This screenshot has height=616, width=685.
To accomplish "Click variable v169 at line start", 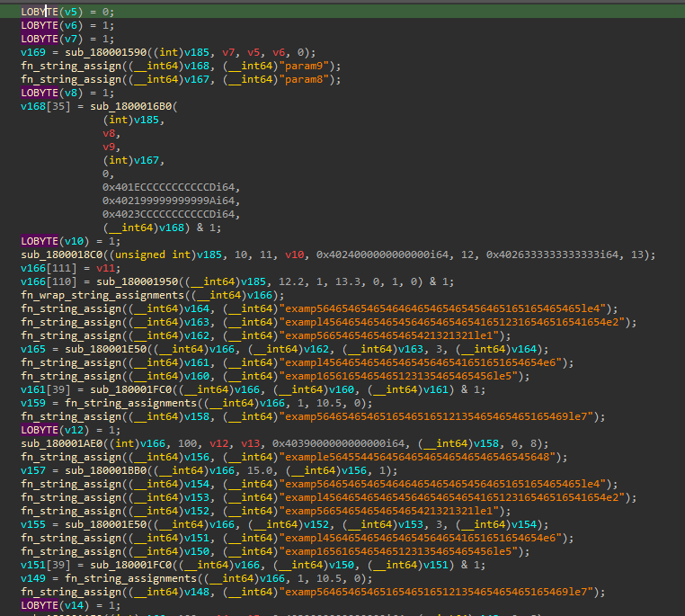I will (x=32, y=52).
